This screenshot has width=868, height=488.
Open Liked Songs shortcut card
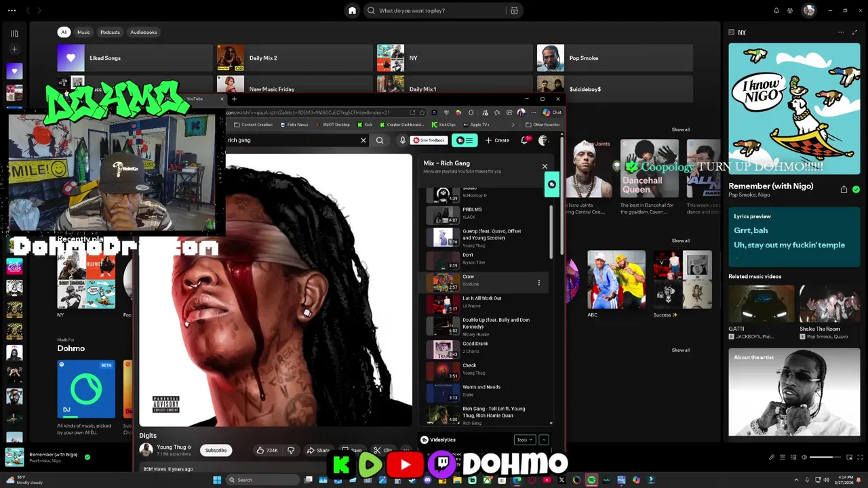click(135, 58)
